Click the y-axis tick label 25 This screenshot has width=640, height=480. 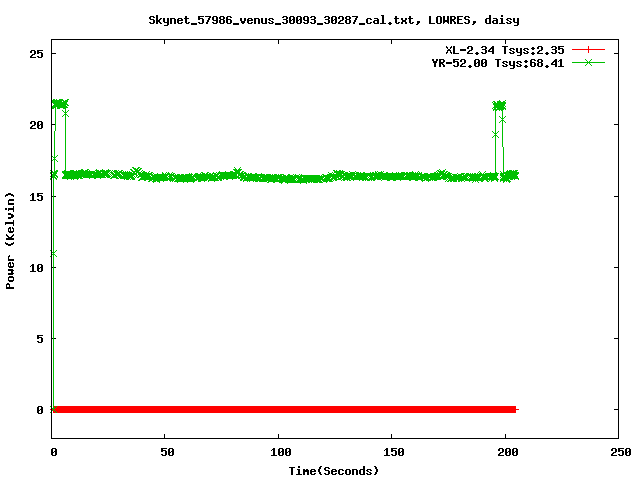point(36,54)
